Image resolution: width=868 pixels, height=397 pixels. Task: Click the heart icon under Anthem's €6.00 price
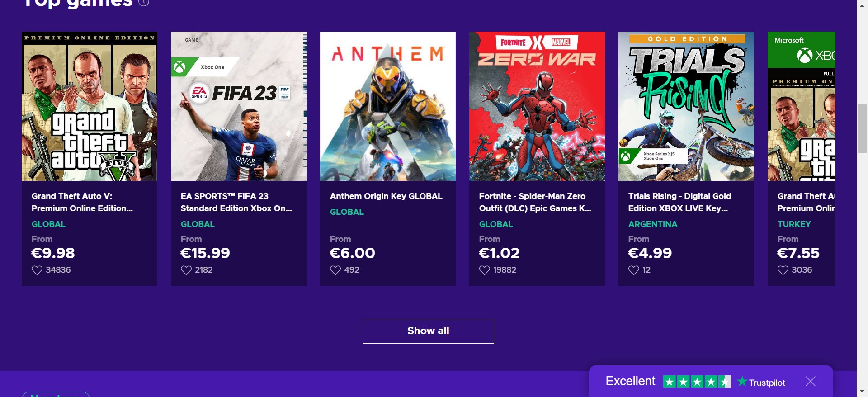[x=335, y=270]
